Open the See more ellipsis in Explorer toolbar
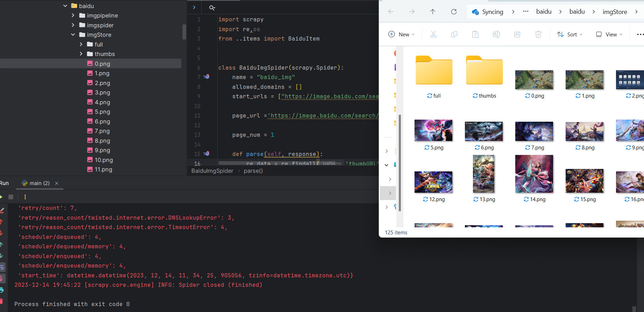 (640, 34)
